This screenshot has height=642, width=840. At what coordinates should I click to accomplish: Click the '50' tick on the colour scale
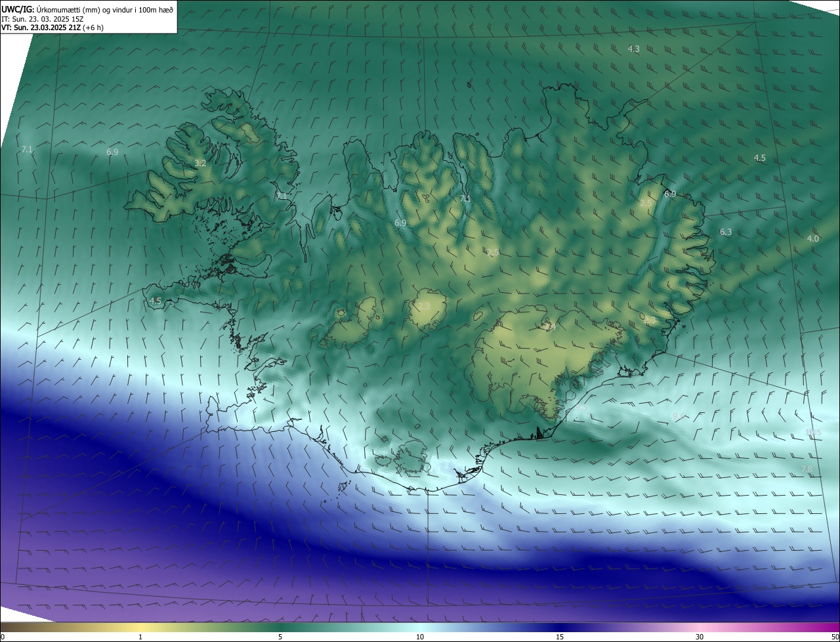tap(835, 637)
